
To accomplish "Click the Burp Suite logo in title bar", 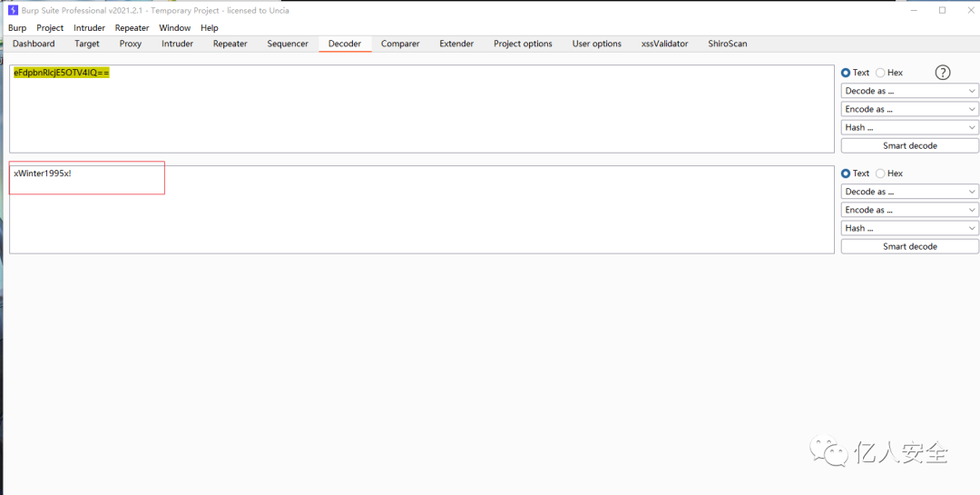I will 13,10.
